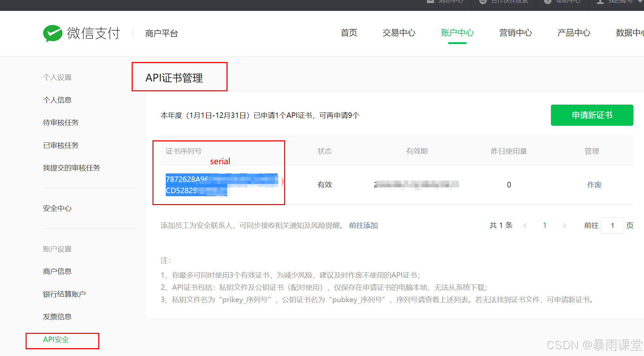Open 个人信息 in the sidebar
This screenshot has height=356, width=644.
pyautogui.click(x=57, y=100)
